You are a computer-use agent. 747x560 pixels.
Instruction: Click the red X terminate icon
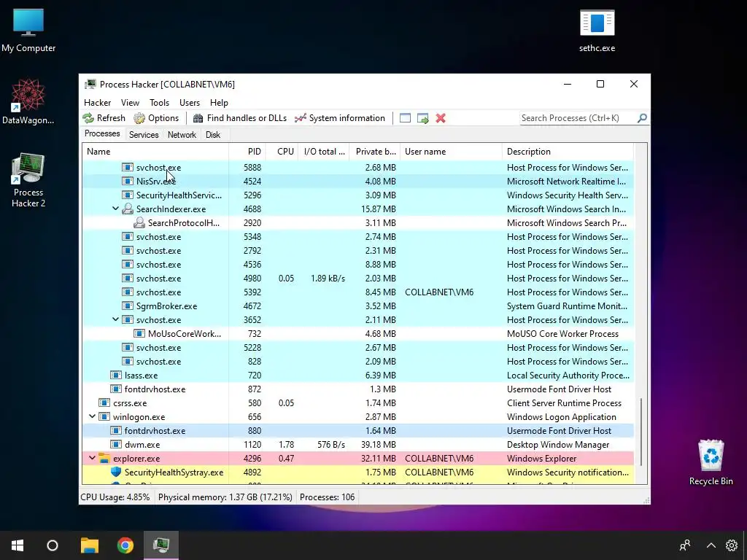(x=441, y=118)
